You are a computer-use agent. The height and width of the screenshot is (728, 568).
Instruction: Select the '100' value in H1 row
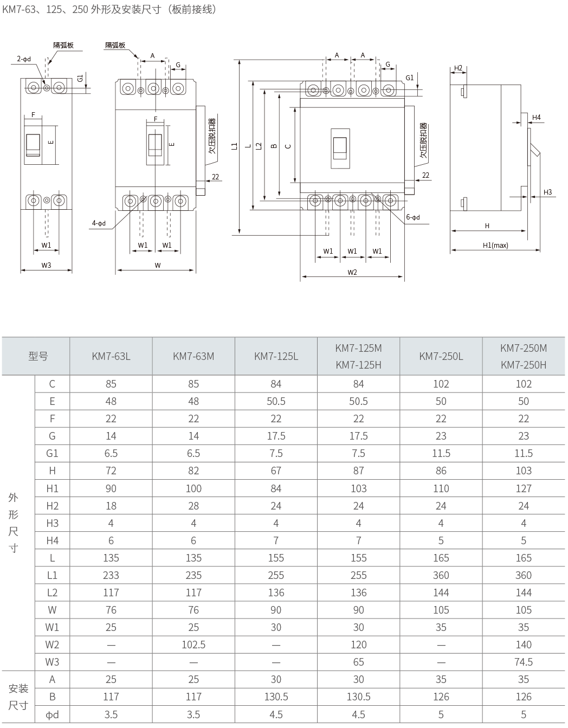193,488
